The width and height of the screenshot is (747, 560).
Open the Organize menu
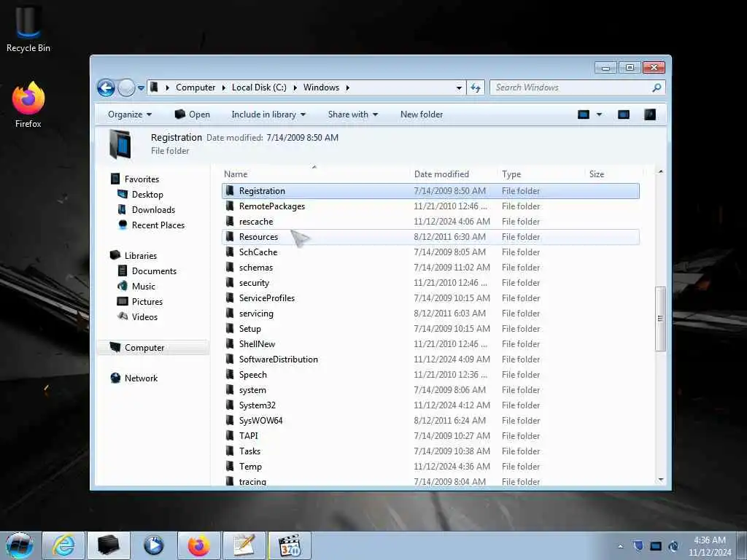click(x=130, y=114)
